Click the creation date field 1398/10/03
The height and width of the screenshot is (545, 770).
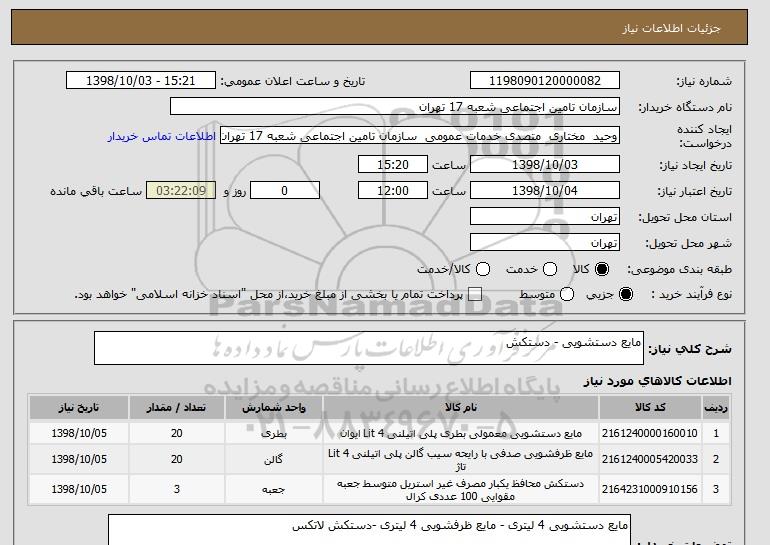tap(545, 164)
